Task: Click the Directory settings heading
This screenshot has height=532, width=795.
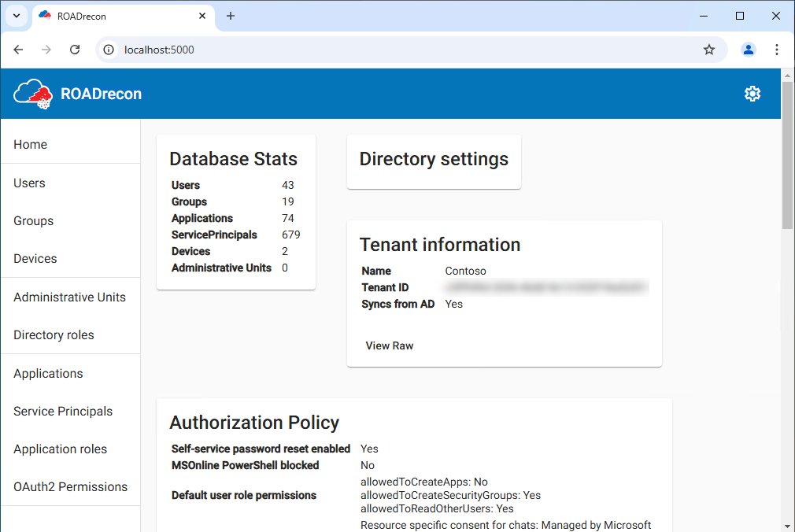Action: 434,159
